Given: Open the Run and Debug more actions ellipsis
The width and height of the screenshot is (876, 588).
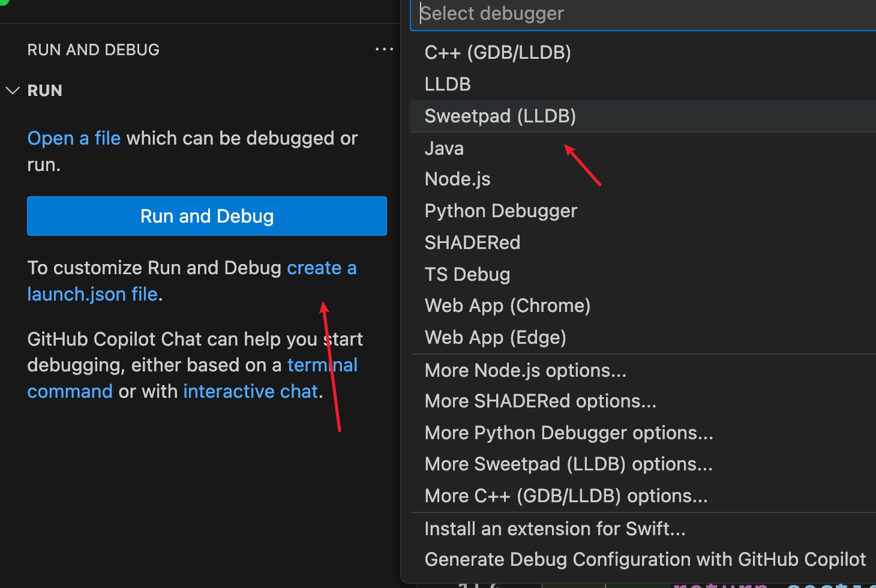Looking at the screenshot, I should [x=384, y=49].
